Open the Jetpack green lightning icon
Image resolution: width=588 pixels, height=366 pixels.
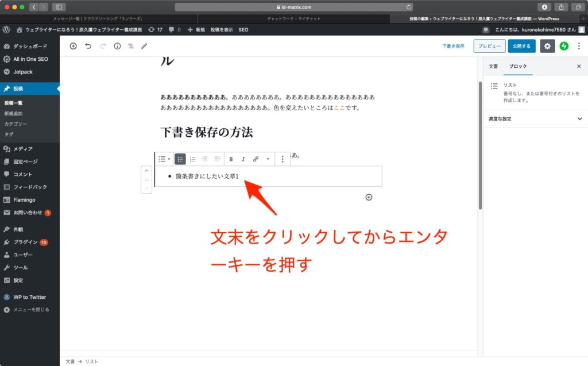tap(564, 46)
